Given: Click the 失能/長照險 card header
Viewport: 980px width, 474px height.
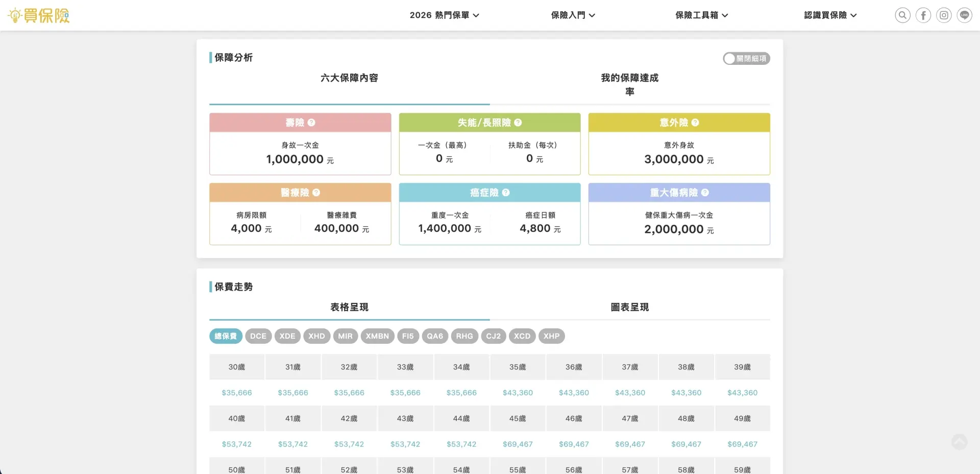Looking at the screenshot, I should [489, 123].
